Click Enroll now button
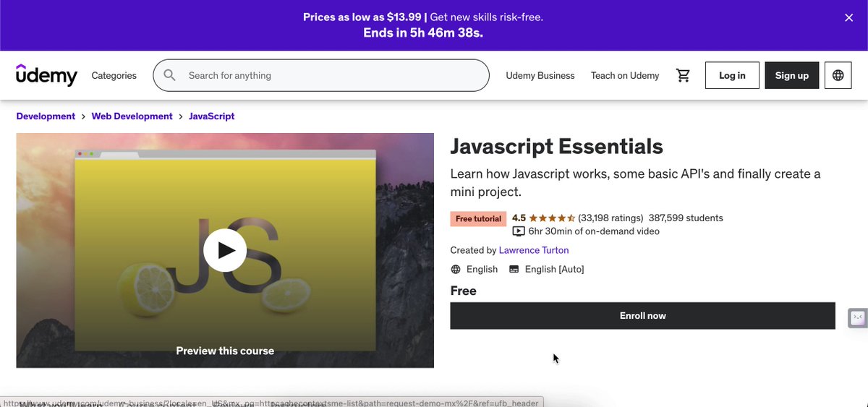This screenshot has height=407, width=868. [642, 316]
